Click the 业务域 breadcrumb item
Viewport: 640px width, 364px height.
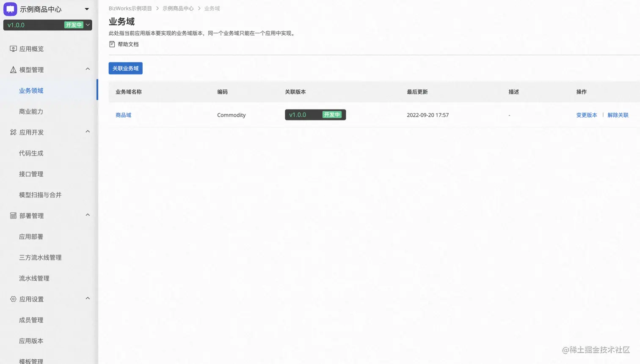pyautogui.click(x=212, y=8)
